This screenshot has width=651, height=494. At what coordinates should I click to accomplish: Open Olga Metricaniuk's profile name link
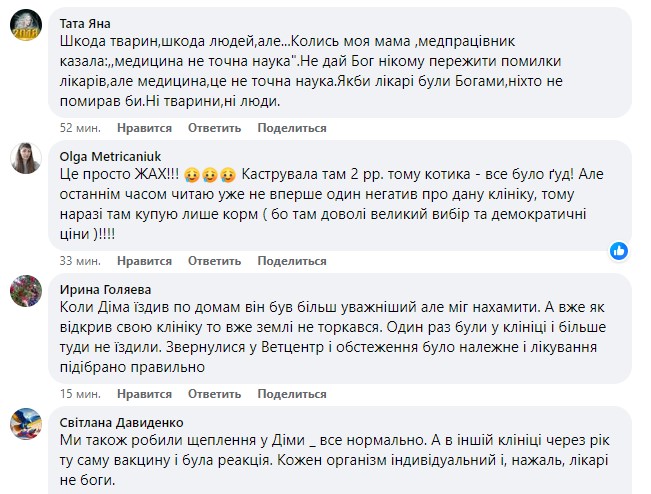[x=110, y=157]
